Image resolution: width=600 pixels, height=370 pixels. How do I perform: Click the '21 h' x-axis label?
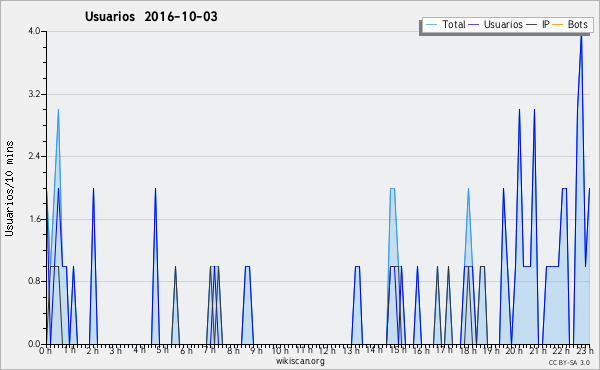538,350
